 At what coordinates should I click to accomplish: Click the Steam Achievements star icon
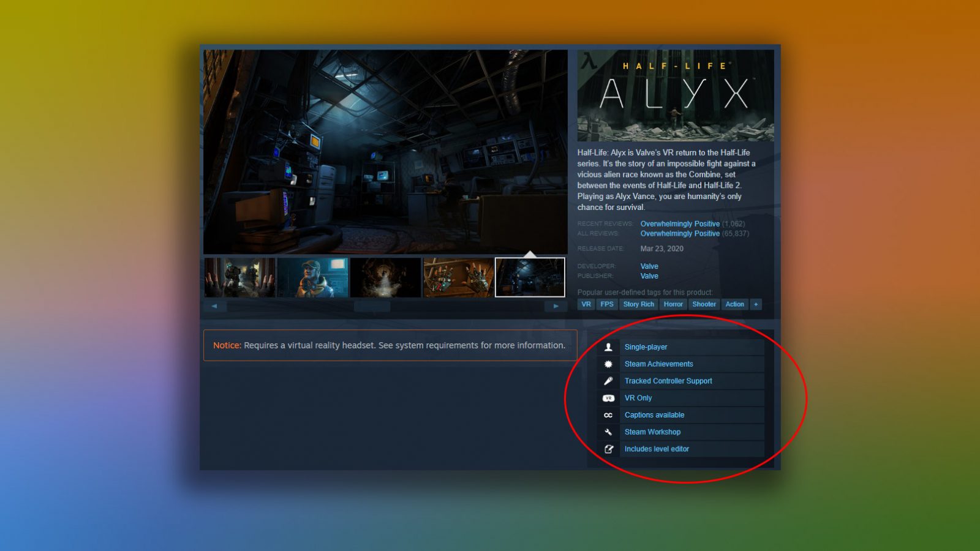pos(608,364)
